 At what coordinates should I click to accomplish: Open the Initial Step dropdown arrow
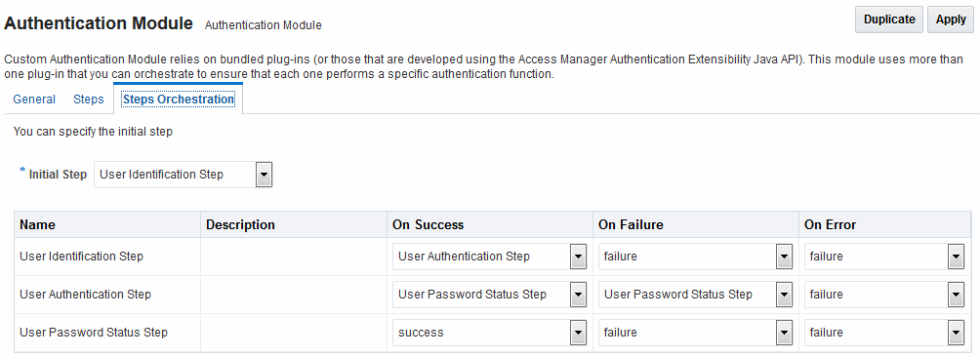(x=264, y=175)
